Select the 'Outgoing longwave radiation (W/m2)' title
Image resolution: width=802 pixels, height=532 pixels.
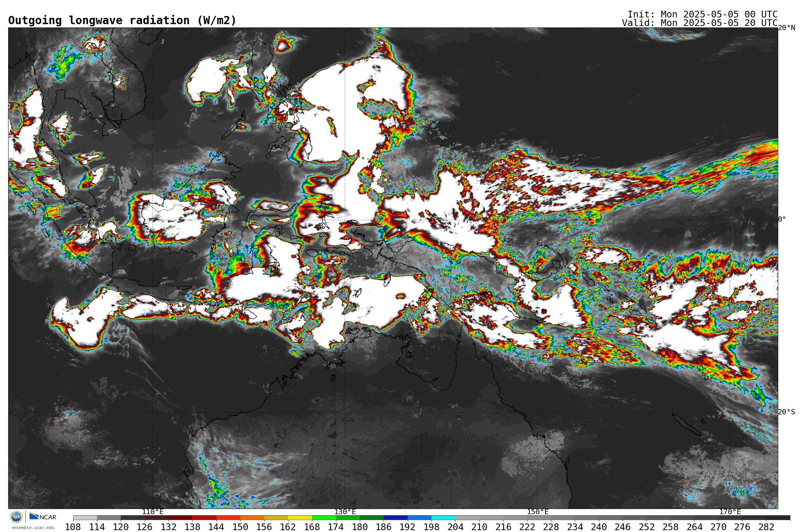(122, 20)
